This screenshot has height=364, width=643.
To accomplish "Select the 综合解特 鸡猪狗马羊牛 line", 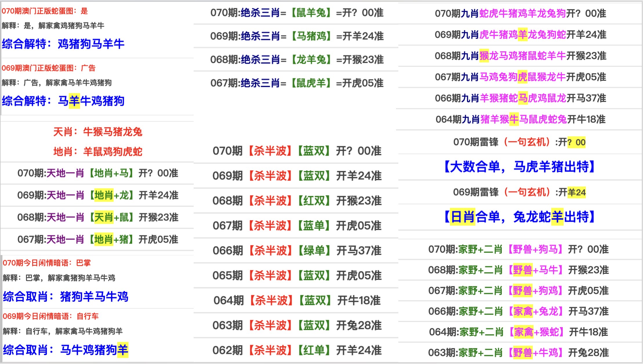I will 63,44.
